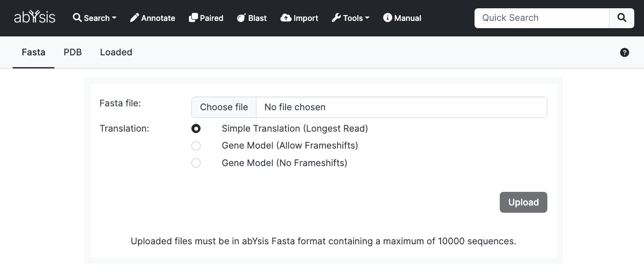Select Gene Model (Allow Frameshifts) radio
Image resolution: width=644 pixels, height=272 pixels.
click(196, 146)
